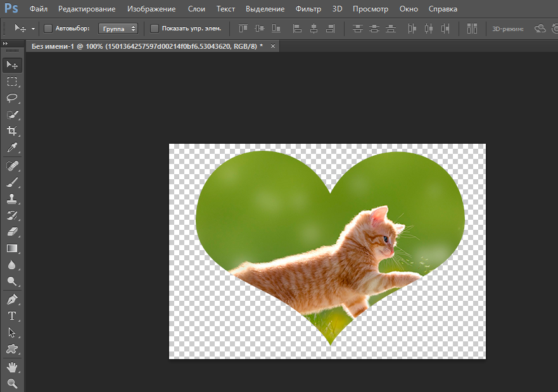Open the Слои menu
The height and width of the screenshot is (392, 558).
(196, 9)
